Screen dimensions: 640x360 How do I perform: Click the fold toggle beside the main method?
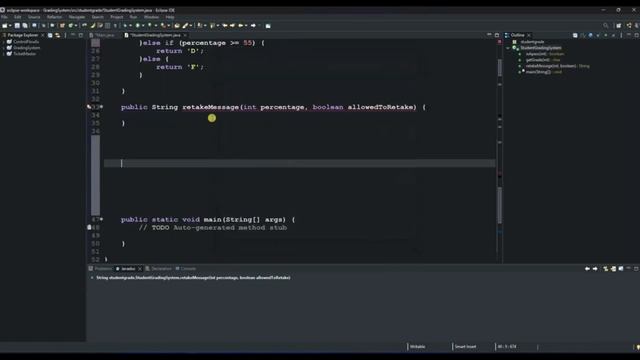point(101,219)
